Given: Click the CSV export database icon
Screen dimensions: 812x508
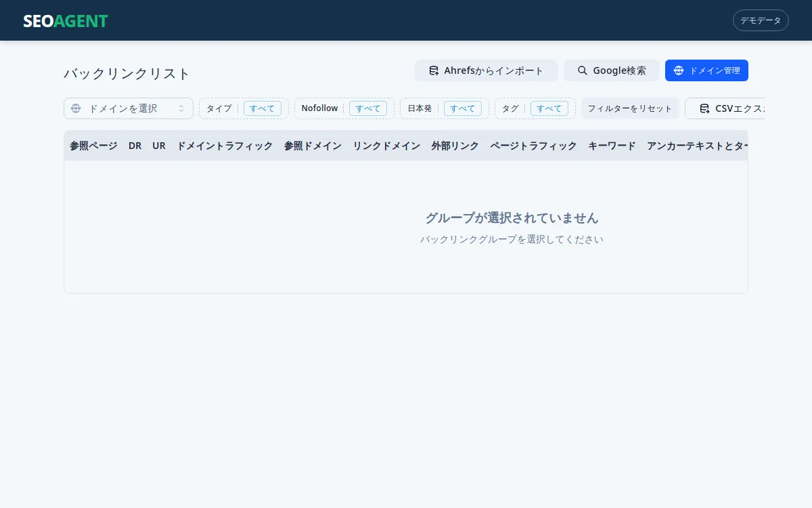Looking at the screenshot, I should 704,108.
